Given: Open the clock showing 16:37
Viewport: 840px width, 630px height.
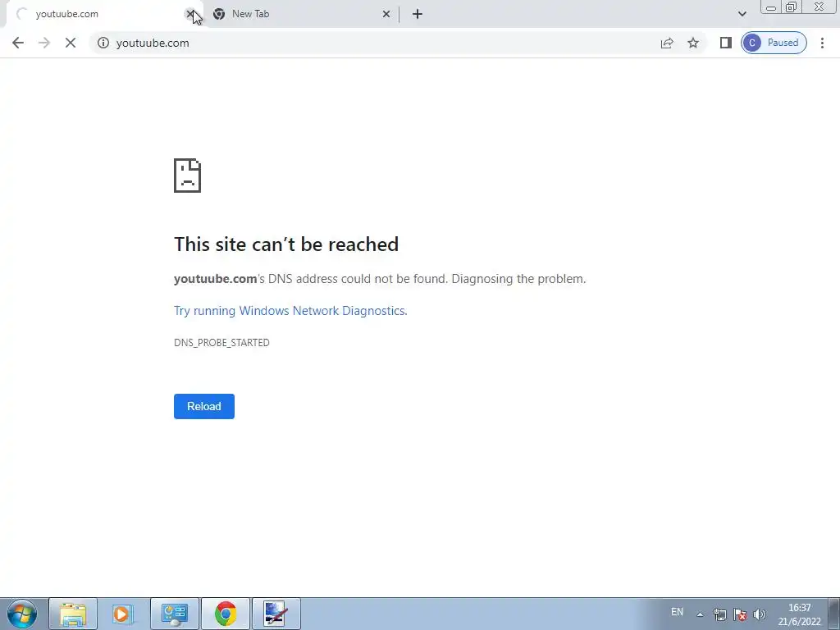Looking at the screenshot, I should [x=799, y=614].
